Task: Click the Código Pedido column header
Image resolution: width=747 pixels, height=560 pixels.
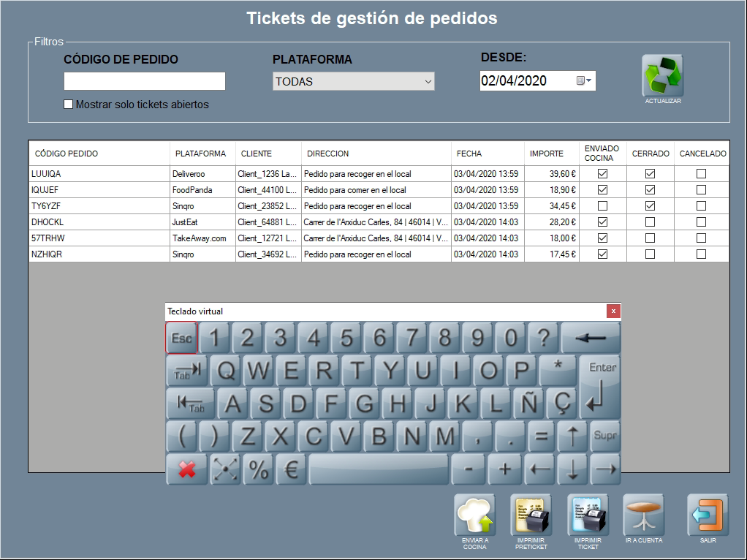Action: [67, 154]
